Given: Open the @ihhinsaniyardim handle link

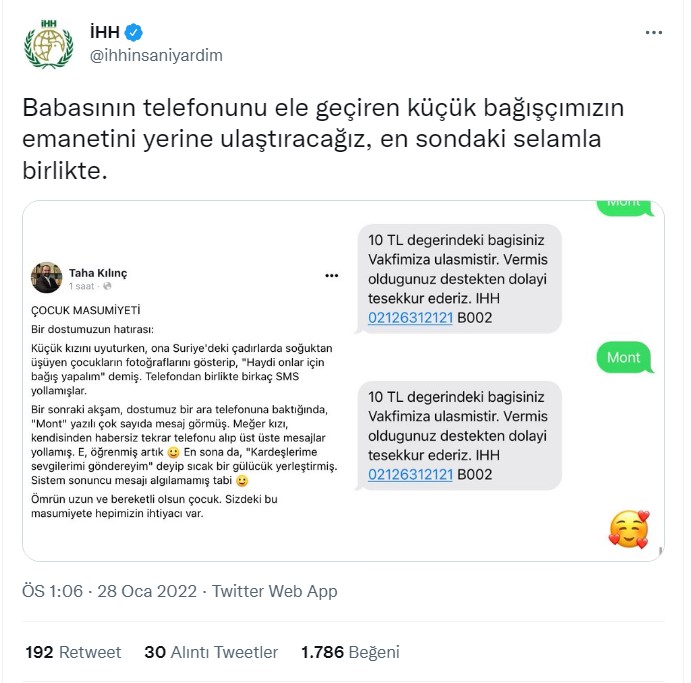Looking at the screenshot, I should pos(156,55).
